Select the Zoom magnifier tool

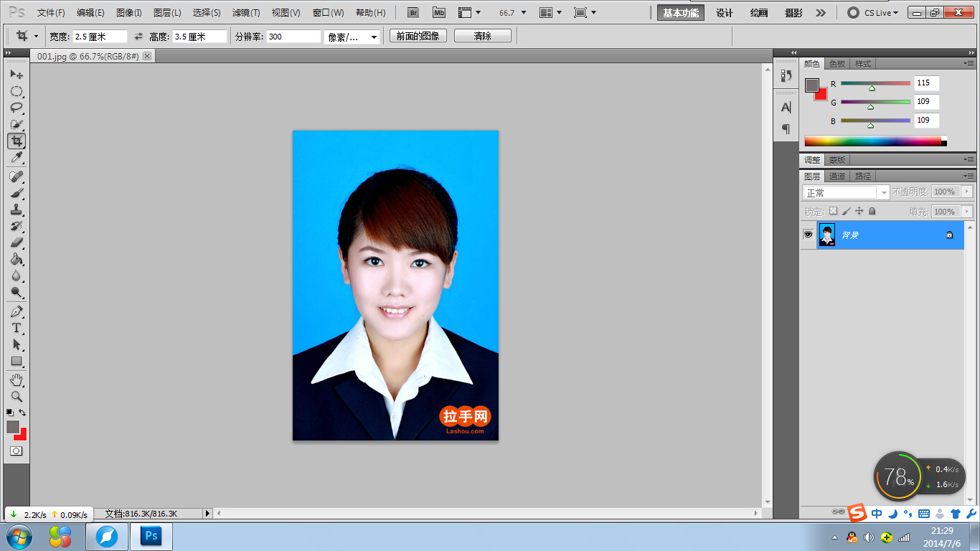17,396
